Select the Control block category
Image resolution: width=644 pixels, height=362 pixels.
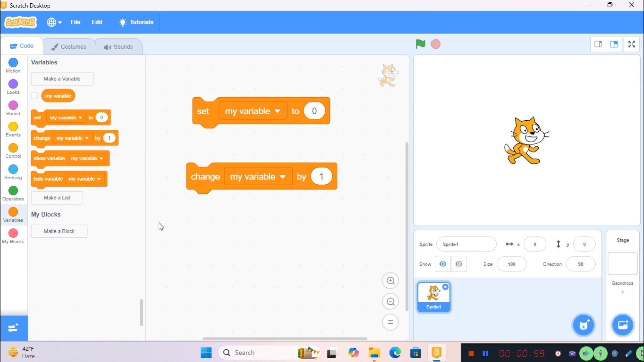coord(13,151)
